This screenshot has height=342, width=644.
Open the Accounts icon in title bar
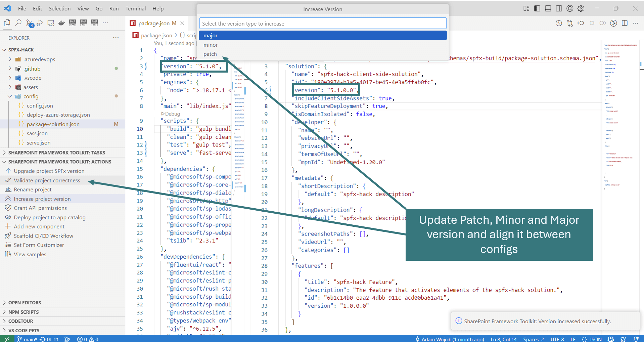pos(570,8)
